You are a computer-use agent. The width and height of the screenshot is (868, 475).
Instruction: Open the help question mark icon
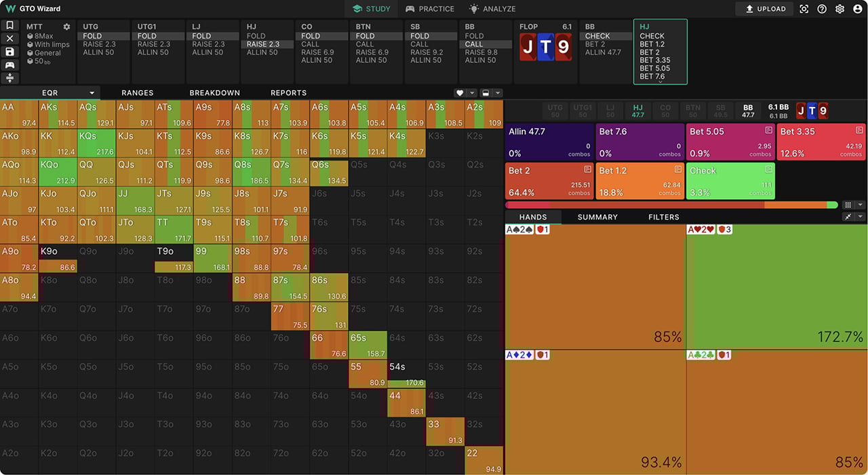pos(822,9)
